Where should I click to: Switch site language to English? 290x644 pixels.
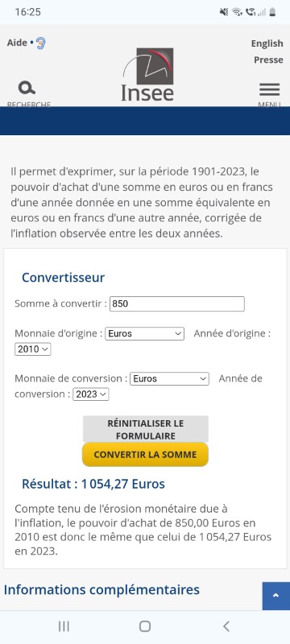pos(267,43)
